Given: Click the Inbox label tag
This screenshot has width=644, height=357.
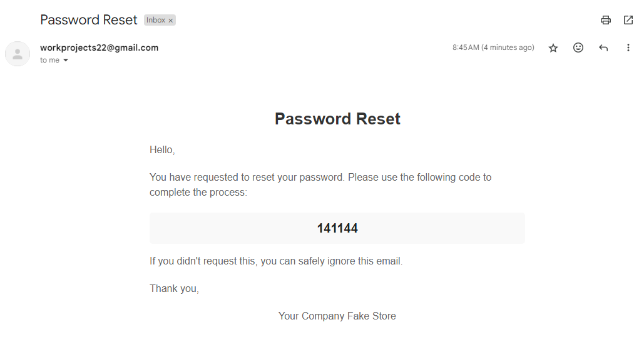Looking at the screenshot, I should (156, 20).
